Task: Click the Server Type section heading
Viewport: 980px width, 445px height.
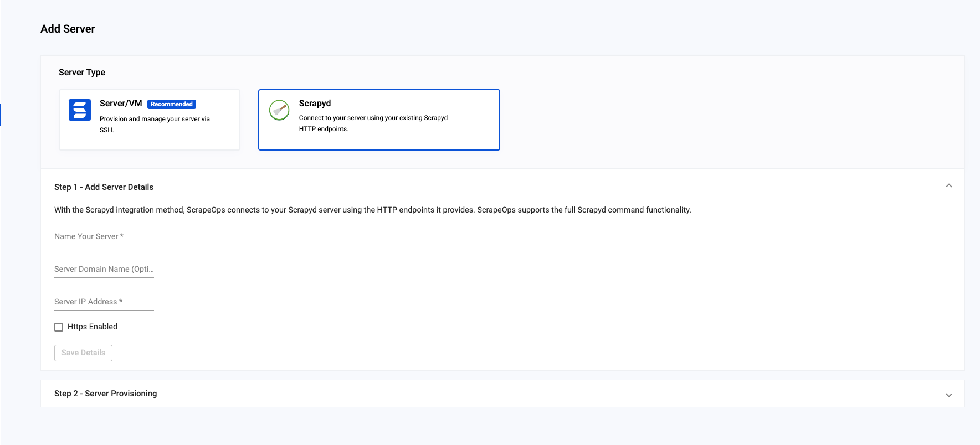Action: pos(82,73)
